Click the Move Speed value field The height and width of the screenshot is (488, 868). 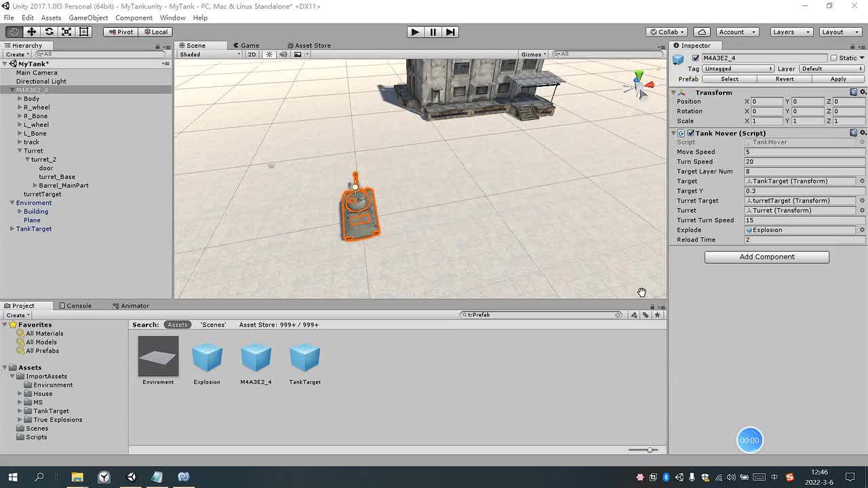pos(805,152)
